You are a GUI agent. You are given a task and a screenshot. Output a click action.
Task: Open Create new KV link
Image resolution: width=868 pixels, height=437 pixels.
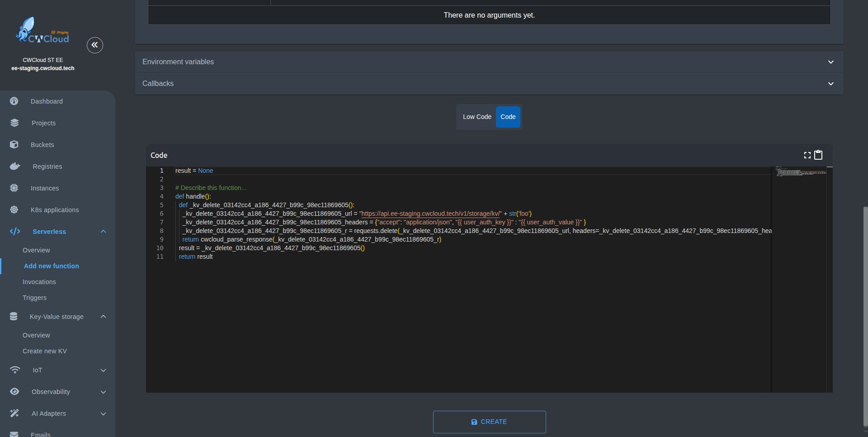click(45, 351)
